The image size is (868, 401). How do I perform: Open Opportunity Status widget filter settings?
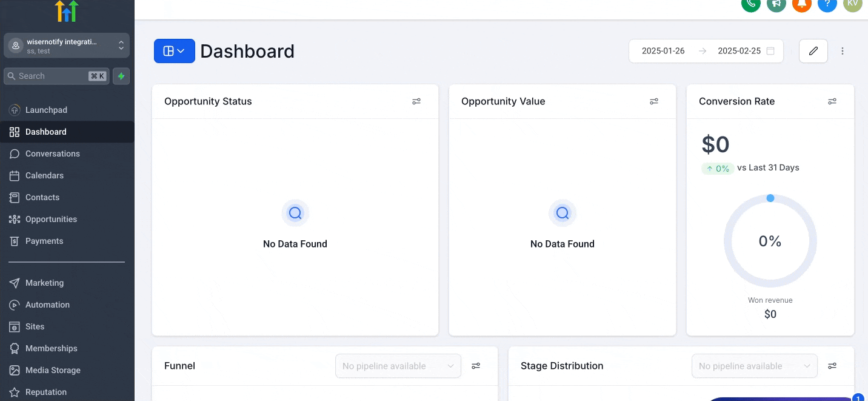click(416, 101)
